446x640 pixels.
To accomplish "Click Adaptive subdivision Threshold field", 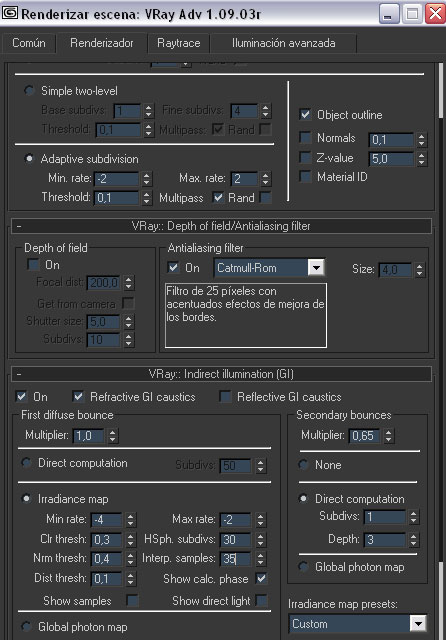I will (117, 198).
